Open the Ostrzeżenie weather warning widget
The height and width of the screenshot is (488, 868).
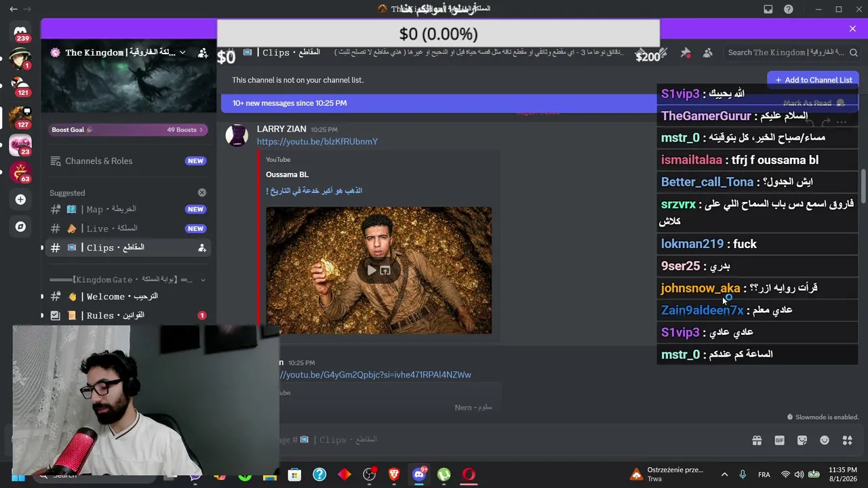(x=667, y=474)
